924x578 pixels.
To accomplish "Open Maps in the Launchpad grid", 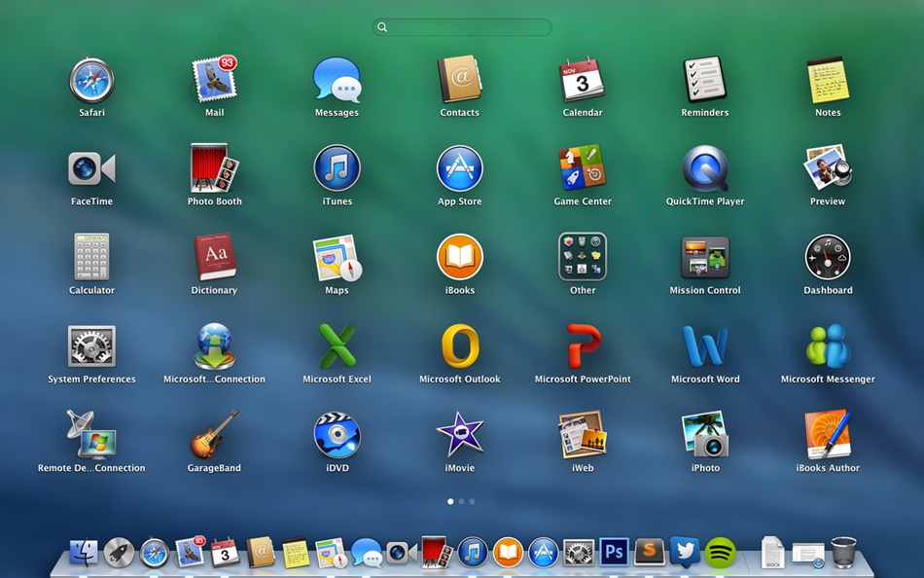I will click(x=338, y=258).
